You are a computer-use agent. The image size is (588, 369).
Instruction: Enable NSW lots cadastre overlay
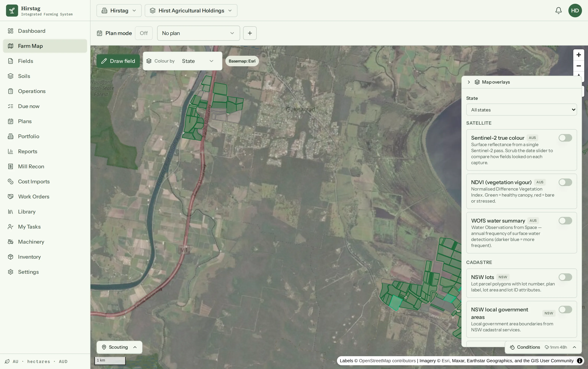tap(565, 277)
